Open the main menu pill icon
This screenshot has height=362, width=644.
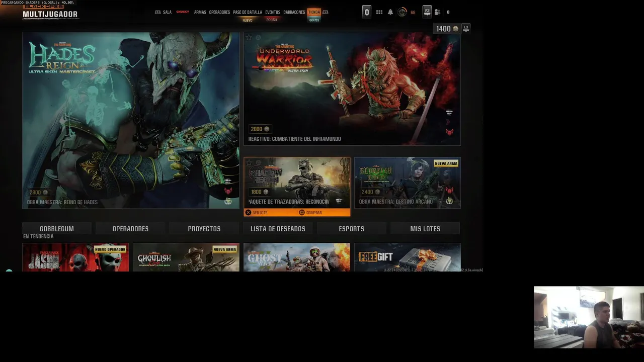tap(367, 12)
